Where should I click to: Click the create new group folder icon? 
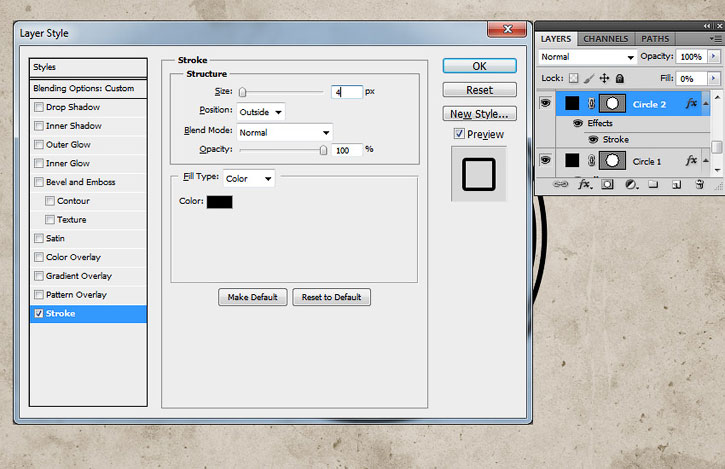[x=653, y=185]
